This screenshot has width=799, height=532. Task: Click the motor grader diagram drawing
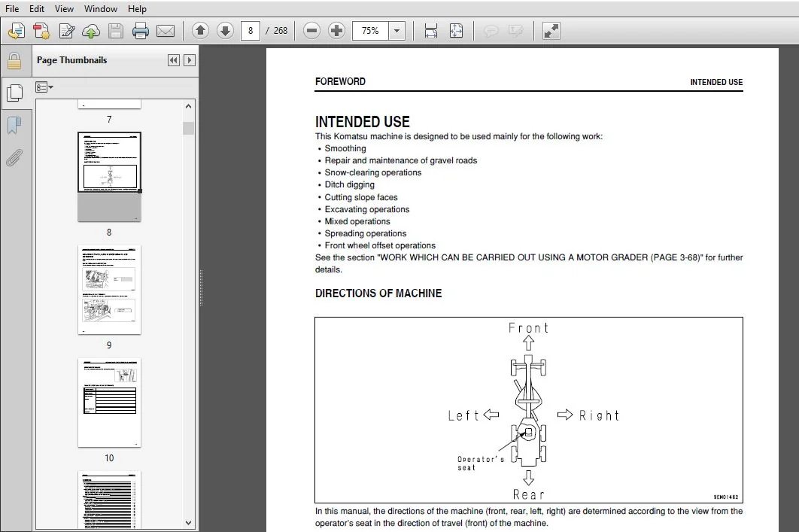[528, 410]
